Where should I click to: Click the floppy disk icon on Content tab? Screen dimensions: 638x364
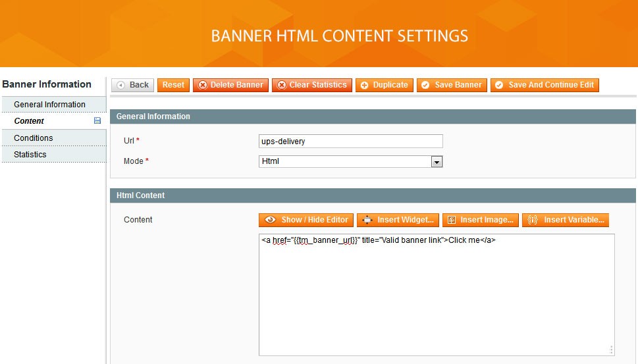pyautogui.click(x=97, y=121)
